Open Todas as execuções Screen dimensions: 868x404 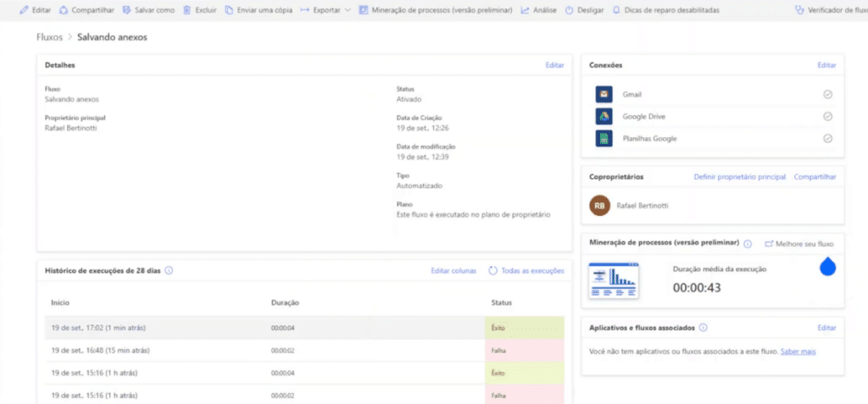click(x=526, y=271)
